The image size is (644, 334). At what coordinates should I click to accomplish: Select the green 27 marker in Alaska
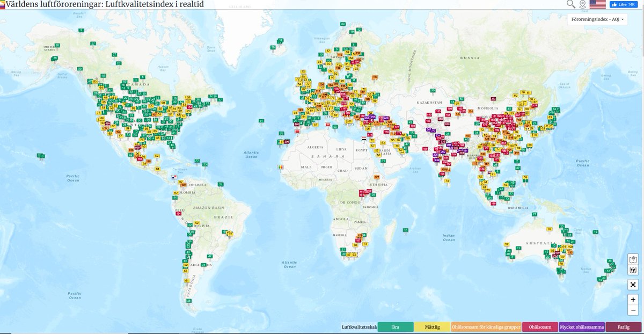(x=92, y=43)
